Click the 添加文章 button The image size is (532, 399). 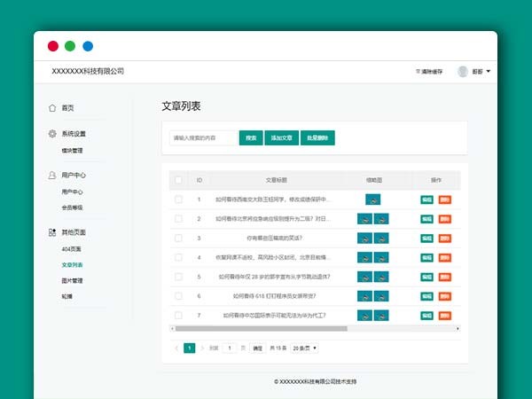(x=281, y=138)
